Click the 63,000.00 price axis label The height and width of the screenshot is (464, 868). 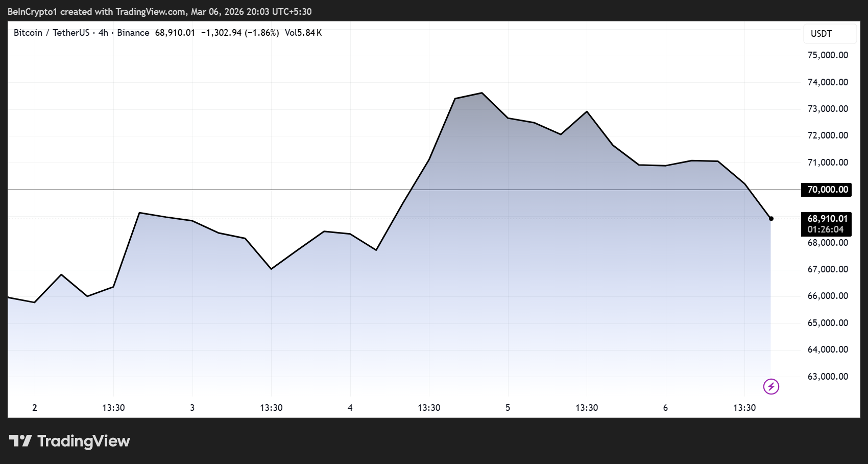828,377
